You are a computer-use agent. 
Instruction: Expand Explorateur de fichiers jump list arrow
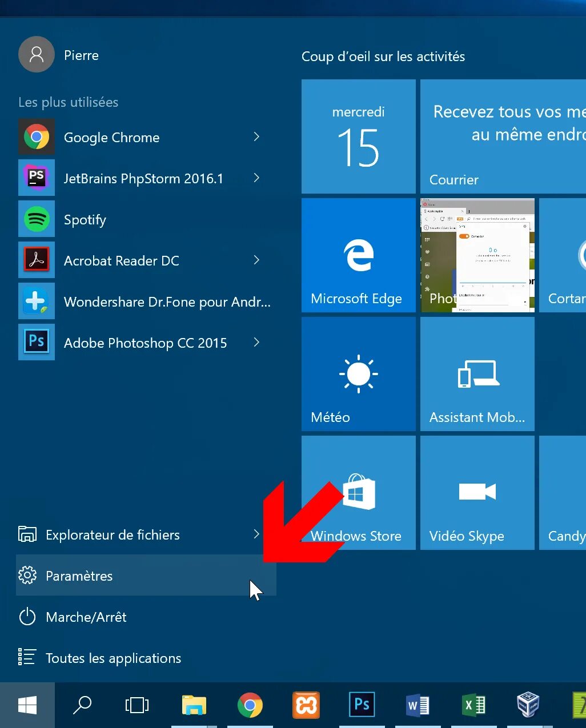tap(256, 534)
